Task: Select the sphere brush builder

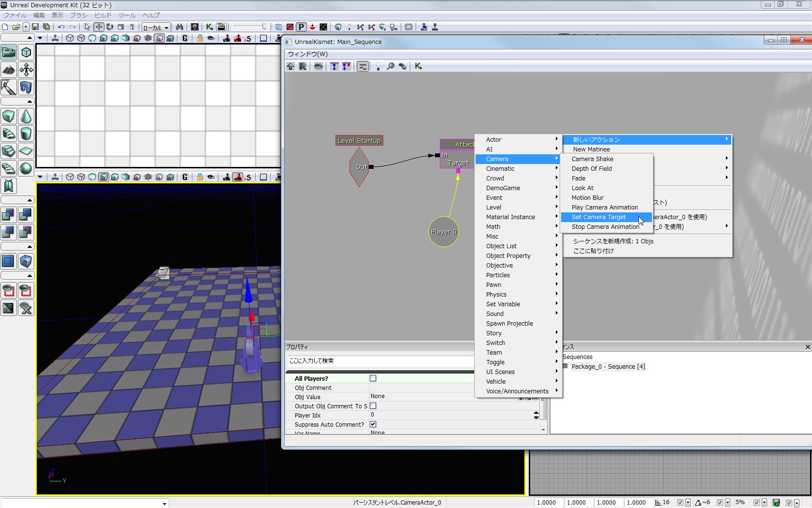Action: [x=26, y=168]
